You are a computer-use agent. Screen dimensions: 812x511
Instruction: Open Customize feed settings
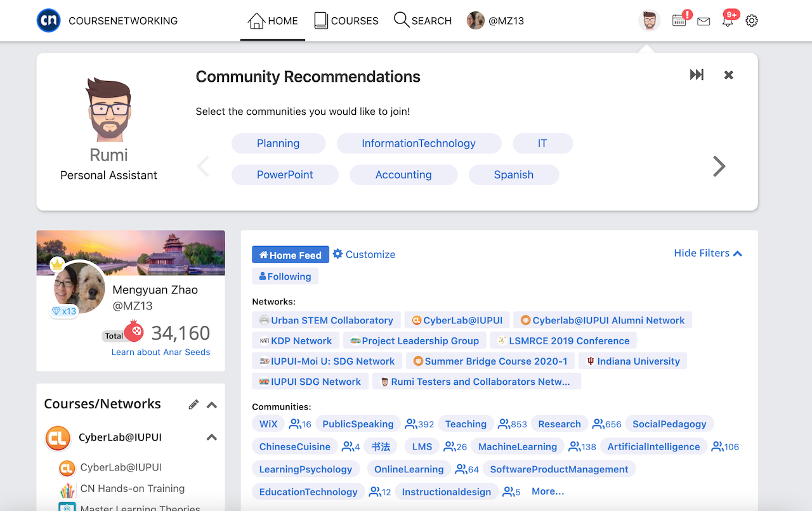click(x=364, y=254)
